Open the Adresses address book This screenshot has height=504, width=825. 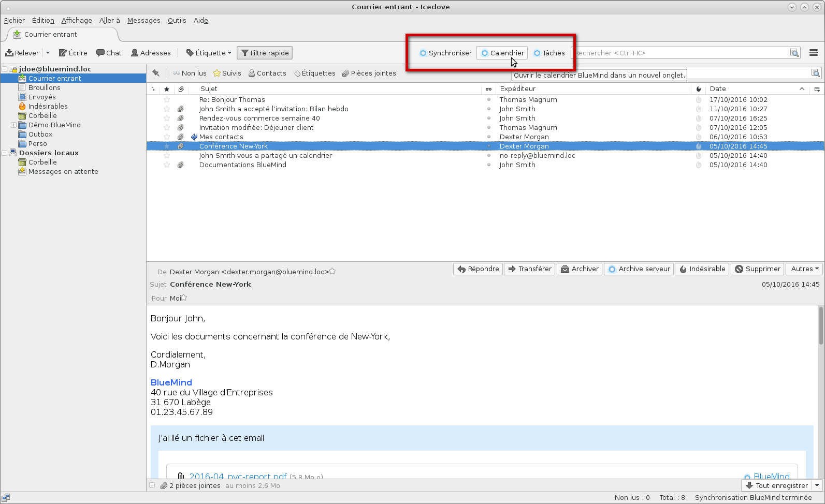(x=151, y=53)
